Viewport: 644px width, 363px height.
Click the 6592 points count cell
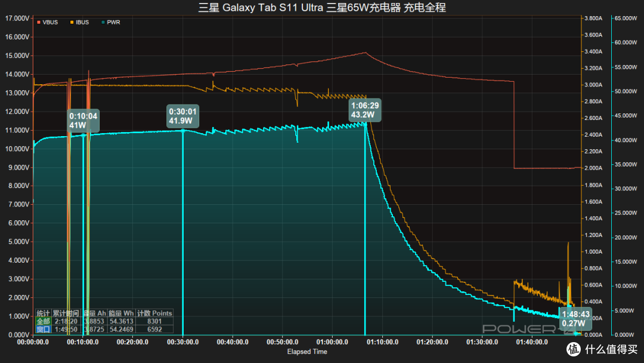[154, 330]
